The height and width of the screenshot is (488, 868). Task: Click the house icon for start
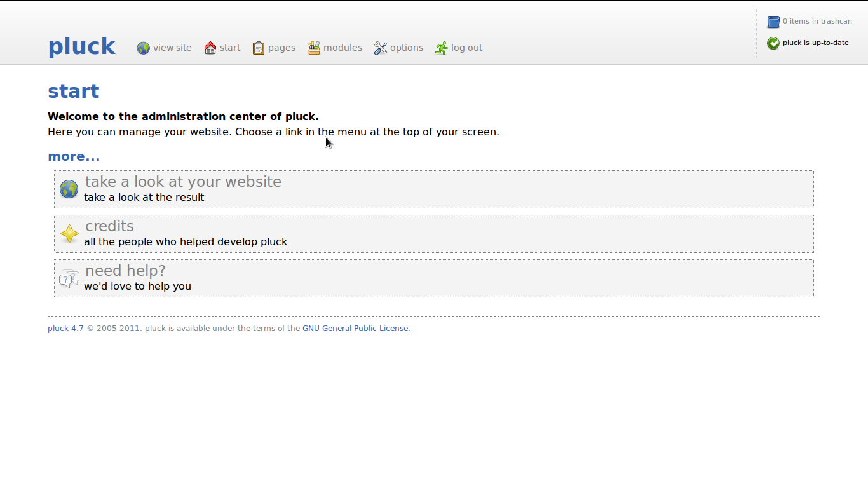[210, 48]
